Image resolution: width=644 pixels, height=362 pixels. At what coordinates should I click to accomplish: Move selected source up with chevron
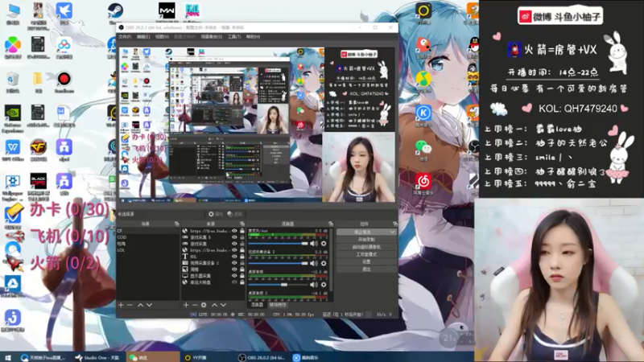click(214, 305)
